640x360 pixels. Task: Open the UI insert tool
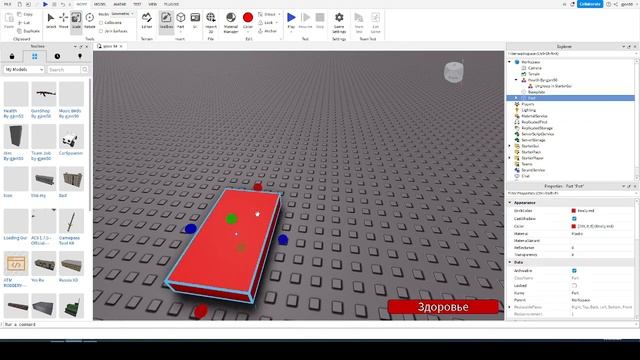pos(195,21)
